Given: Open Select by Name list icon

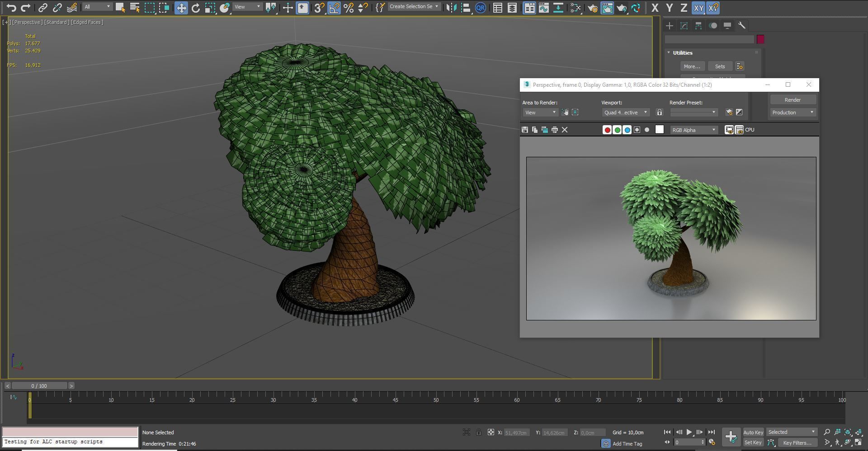Looking at the screenshot, I should click(134, 8).
